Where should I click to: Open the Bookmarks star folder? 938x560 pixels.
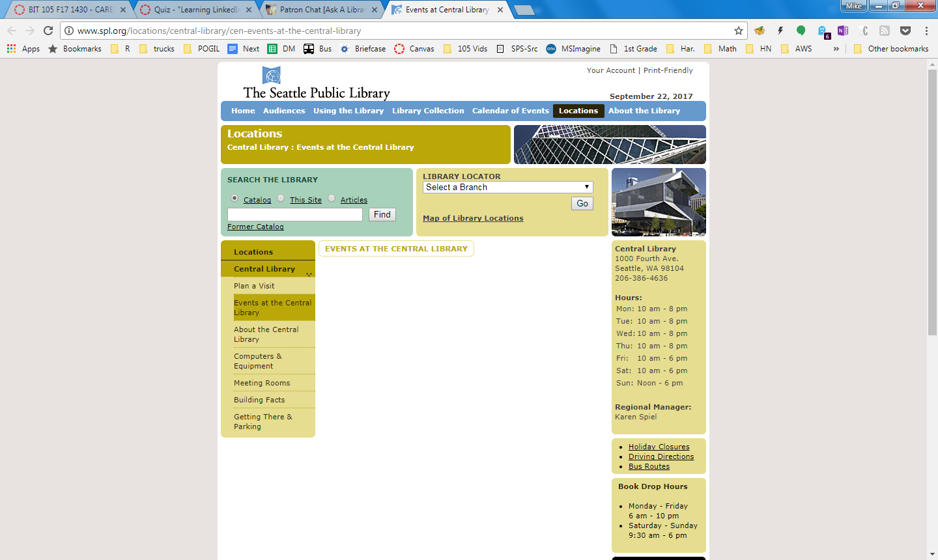[75, 49]
